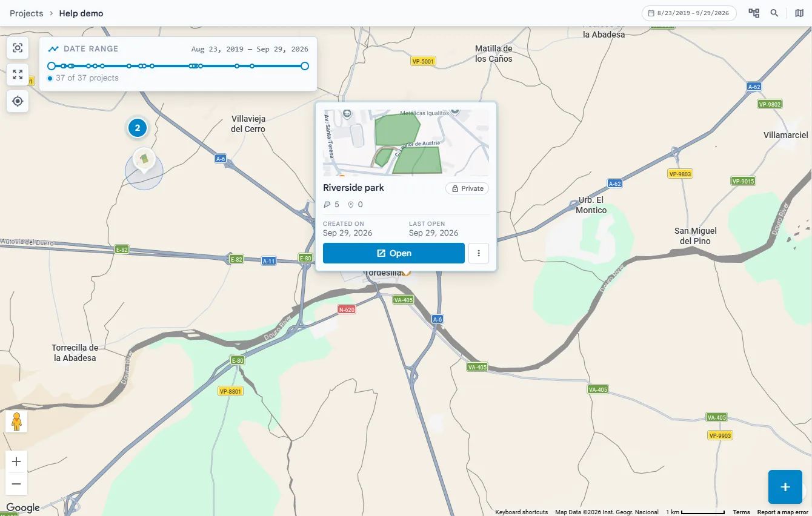Go to Projects breadcrumb
The height and width of the screenshot is (516, 812).
[27, 13]
